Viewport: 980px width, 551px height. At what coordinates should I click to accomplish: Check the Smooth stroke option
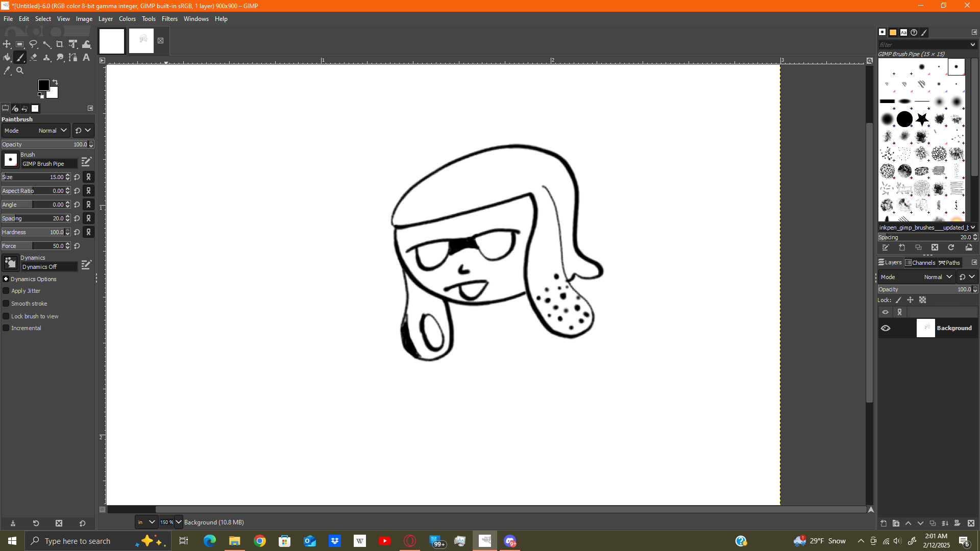click(6, 304)
